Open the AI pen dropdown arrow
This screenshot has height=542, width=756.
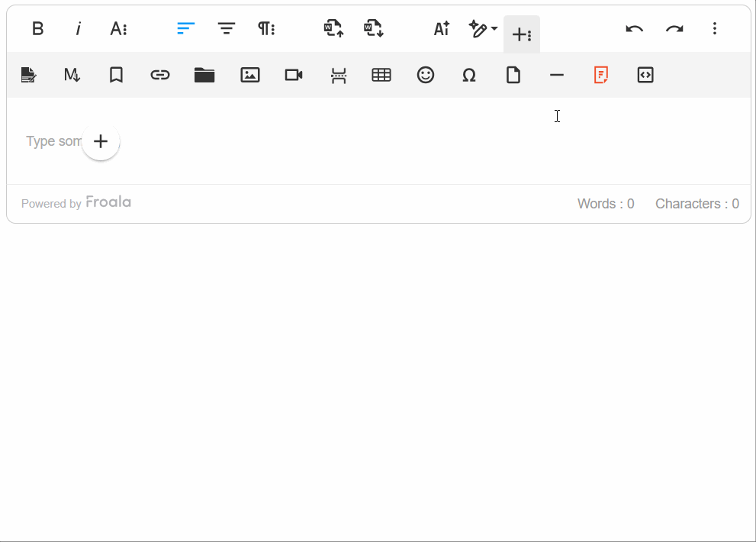coord(494,28)
